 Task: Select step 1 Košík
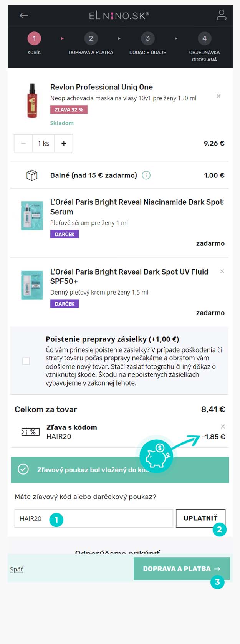pos(34,44)
